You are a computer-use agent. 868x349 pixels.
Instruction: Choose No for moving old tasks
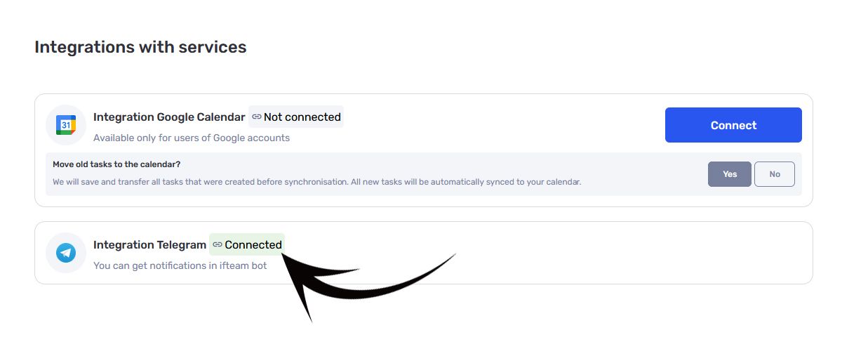[x=775, y=174]
